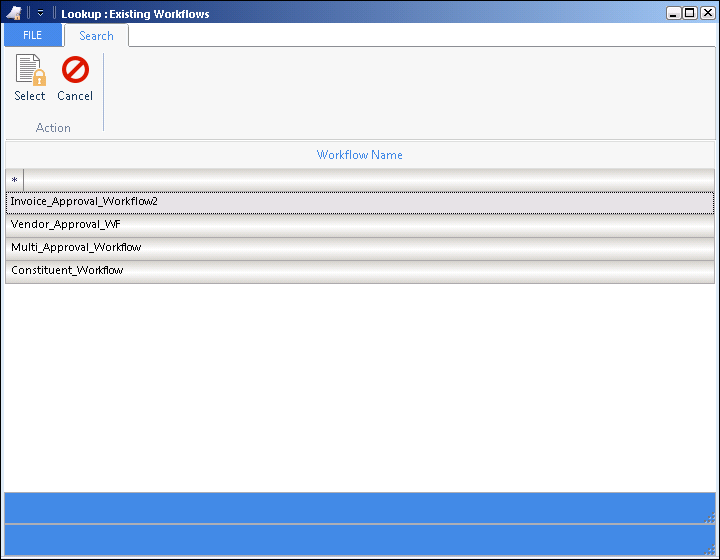Sort by Workflow Name column header
The height and width of the screenshot is (560, 720).
coord(360,155)
